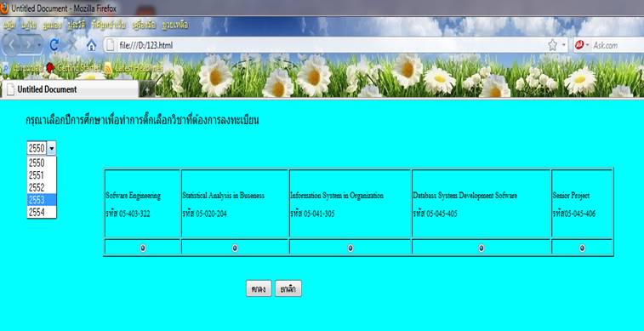Open the Getting Started bookmark
Viewport: 644px width, 331px height.
(73, 67)
